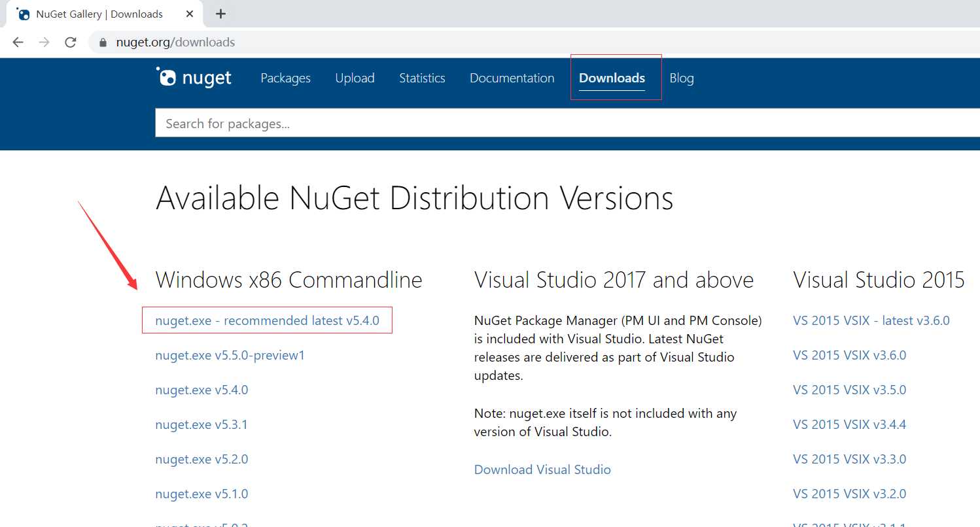Reload the page with refresh icon
Image resolution: width=980 pixels, height=527 pixels.
tap(71, 42)
